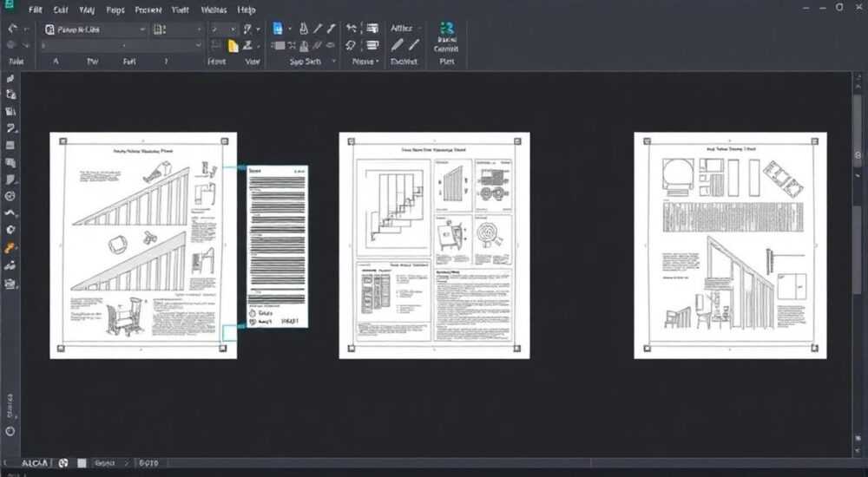Open the long empty combo box under the font dropdown
This screenshot has height=477, width=868.
tap(122, 45)
